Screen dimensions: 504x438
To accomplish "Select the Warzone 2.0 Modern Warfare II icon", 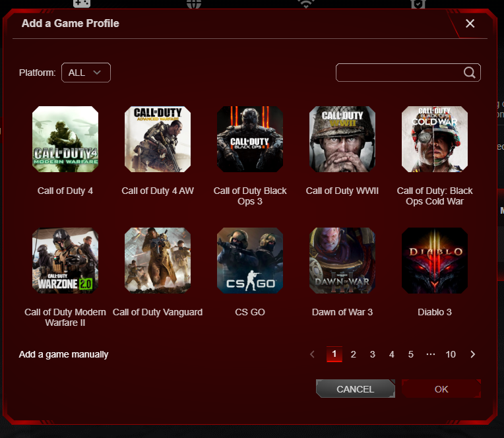I will tap(65, 261).
